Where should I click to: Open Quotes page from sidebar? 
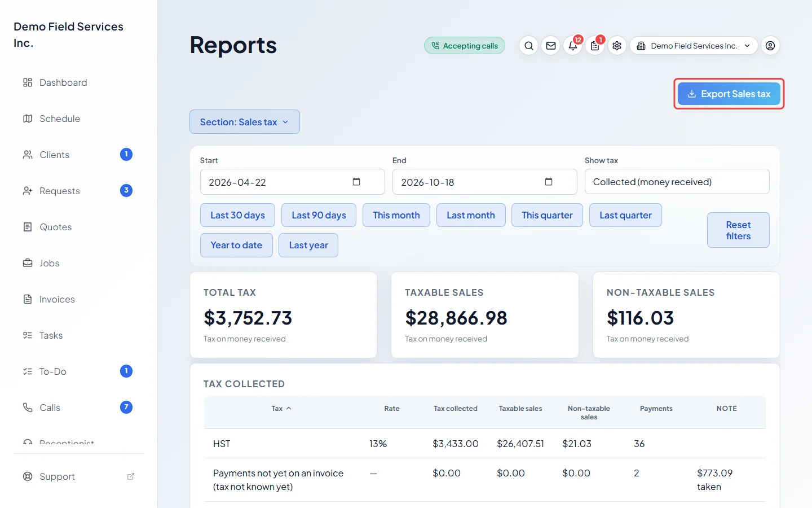[79, 227]
